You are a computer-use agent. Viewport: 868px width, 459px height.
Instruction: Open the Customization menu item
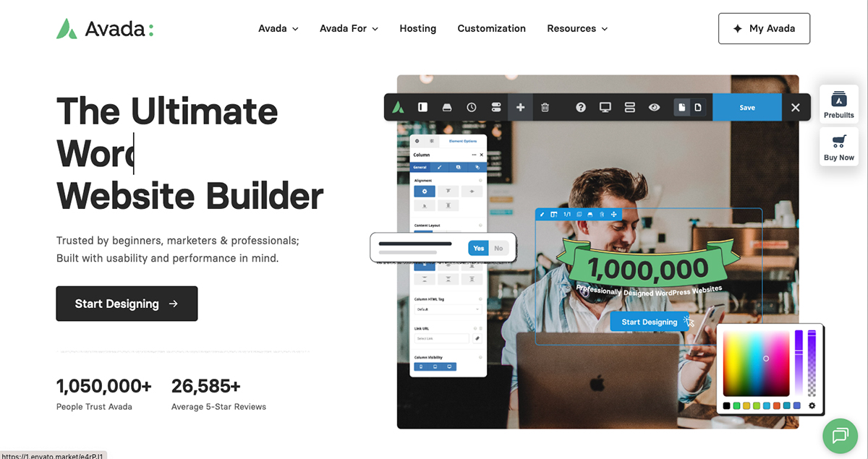(x=492, y=29)
